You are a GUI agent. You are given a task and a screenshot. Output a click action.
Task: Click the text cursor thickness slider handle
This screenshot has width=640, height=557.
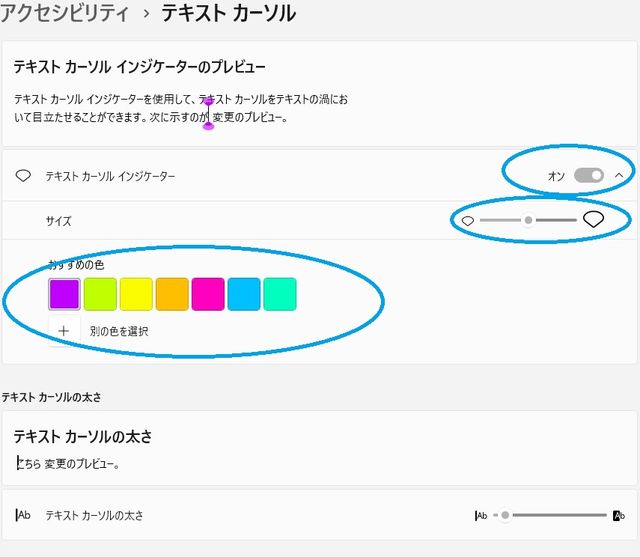[x=505, y=515]
